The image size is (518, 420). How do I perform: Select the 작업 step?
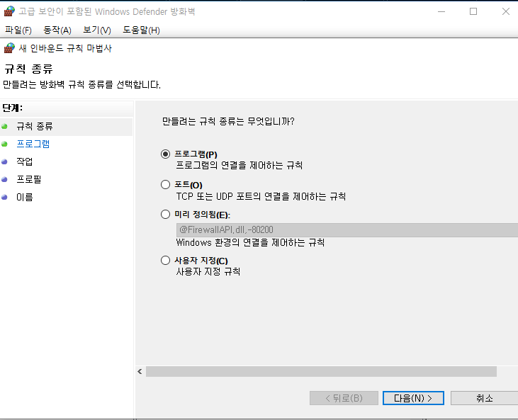pos(24,161)
